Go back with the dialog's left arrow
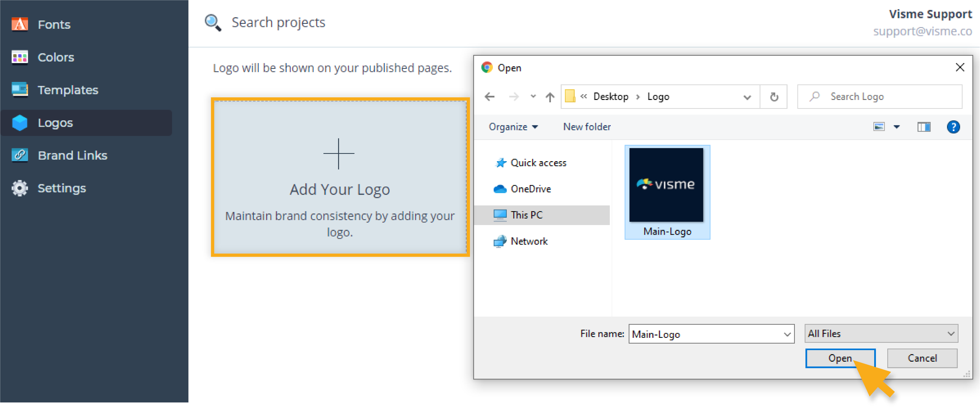Image resolution: width=980 pixels, height=409 pixels. (x=490, y=97)
